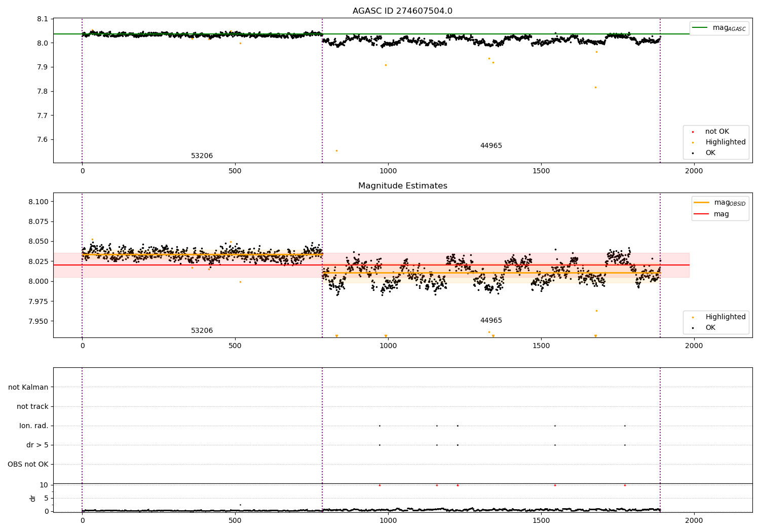Click the "7.7" y-tick of top plot
Screen dimensions: 760x532
click(x=43, y=116)
